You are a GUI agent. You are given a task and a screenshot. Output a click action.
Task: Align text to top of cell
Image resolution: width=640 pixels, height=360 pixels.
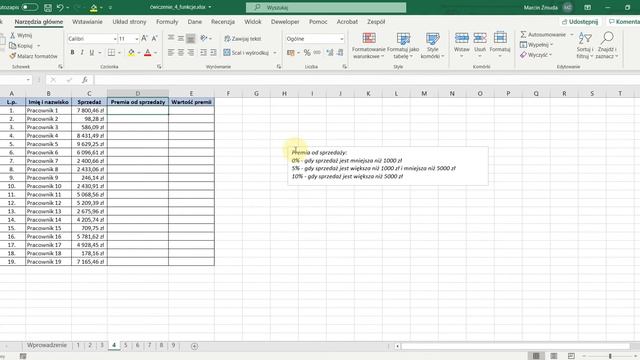coord(171,38)
